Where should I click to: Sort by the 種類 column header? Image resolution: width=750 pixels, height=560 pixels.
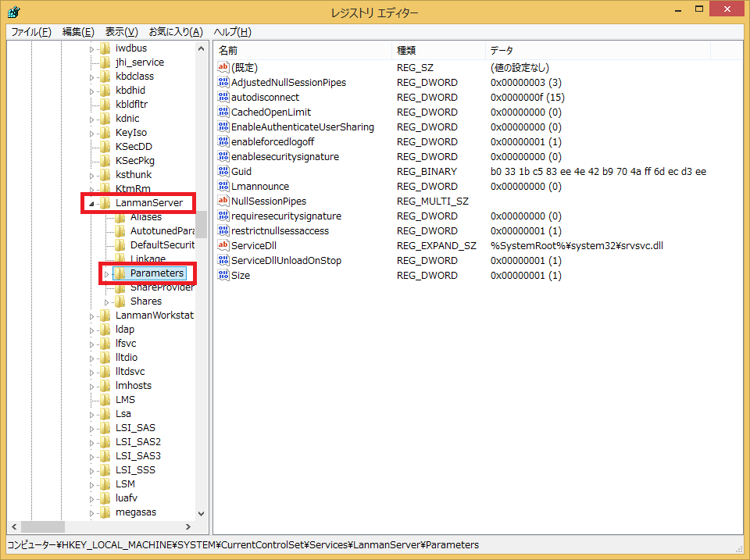coord(406,50)
